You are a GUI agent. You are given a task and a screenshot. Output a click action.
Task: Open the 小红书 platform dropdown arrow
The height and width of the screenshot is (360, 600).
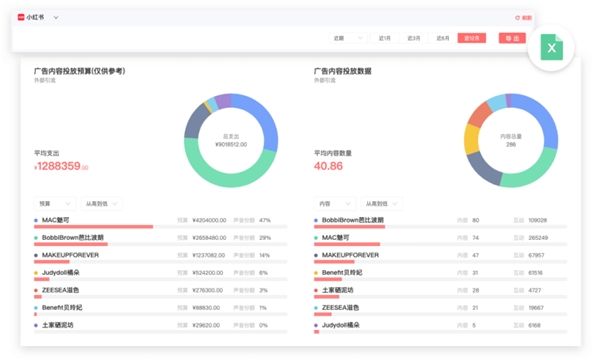[x=56, y=17]
